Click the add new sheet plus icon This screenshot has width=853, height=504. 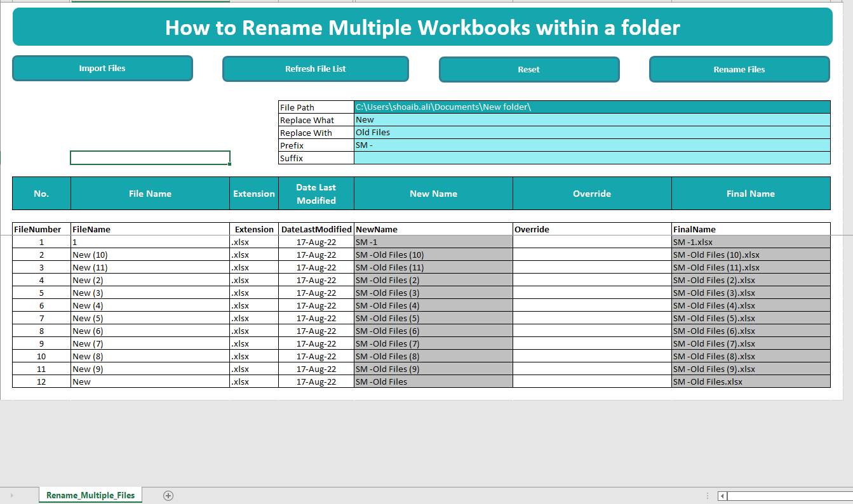pyautogui.click(x=168, y=494)
